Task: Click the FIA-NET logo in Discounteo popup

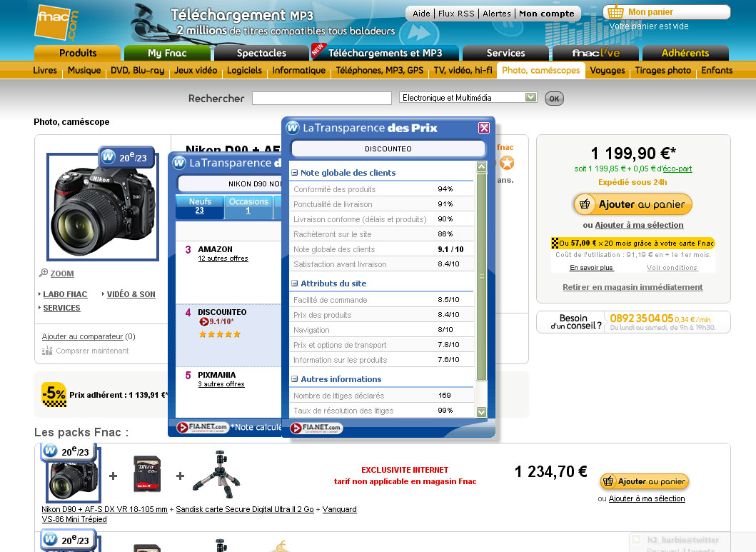Action: tap(316, 428)
